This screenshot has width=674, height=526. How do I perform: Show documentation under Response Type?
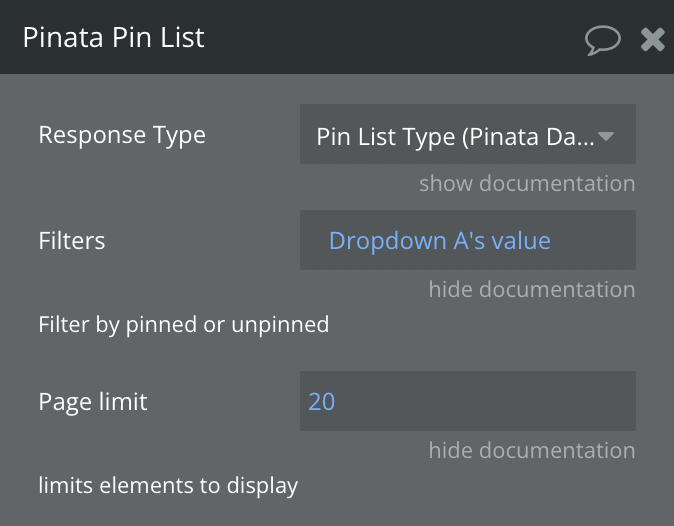527,183
